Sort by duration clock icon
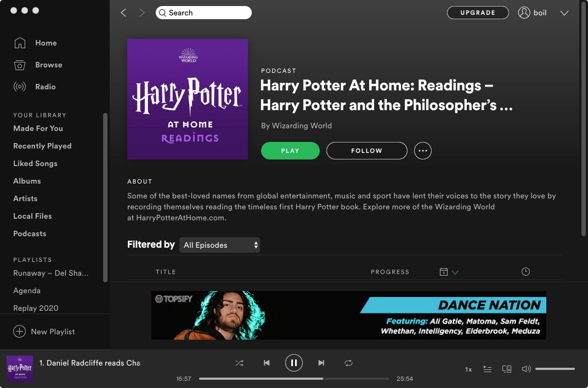This screenshot has height=388, width=588. pyautogui.click(x=526, y=271)
